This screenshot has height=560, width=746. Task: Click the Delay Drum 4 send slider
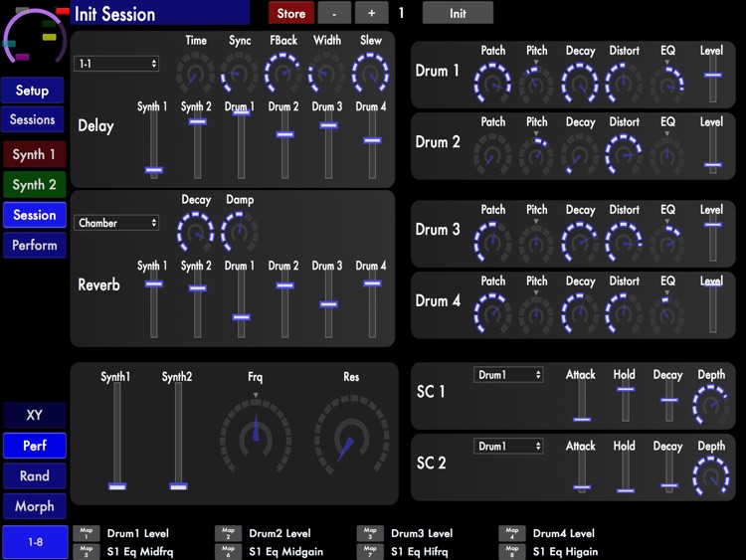(372, 145)
